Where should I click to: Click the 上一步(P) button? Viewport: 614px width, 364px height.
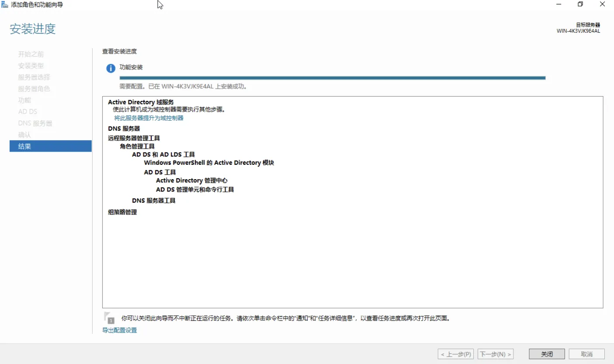[455, 354]
